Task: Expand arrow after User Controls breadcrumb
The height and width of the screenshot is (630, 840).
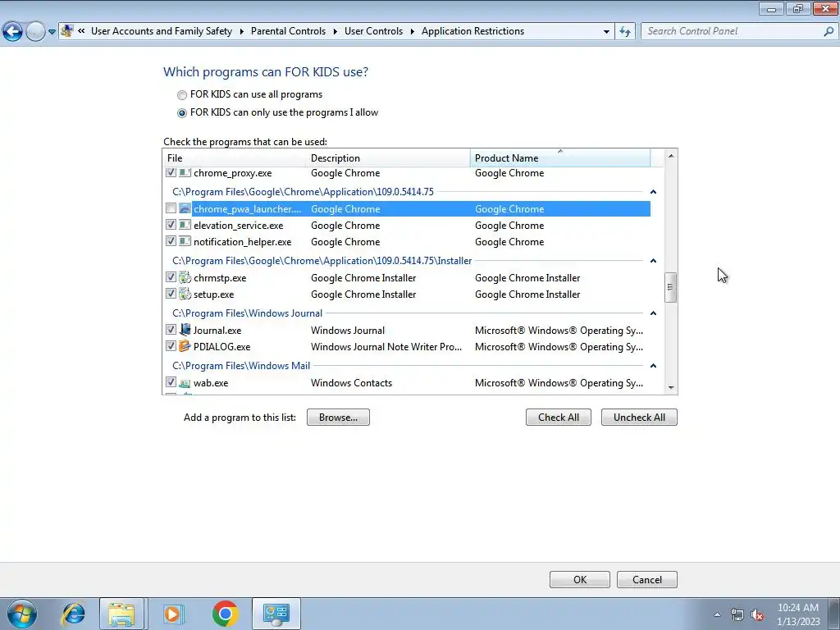Action: pos(412,32)
